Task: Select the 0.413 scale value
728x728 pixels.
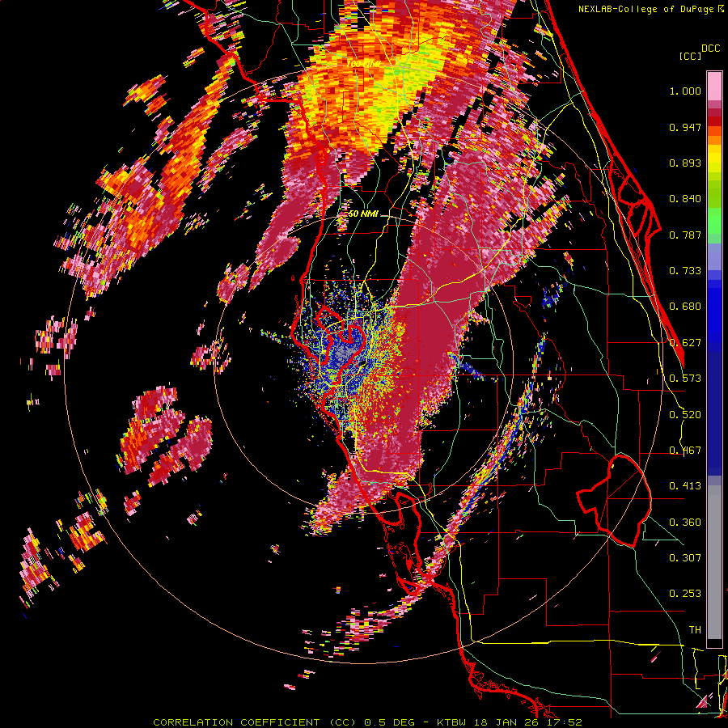Action: pos(685,486)
